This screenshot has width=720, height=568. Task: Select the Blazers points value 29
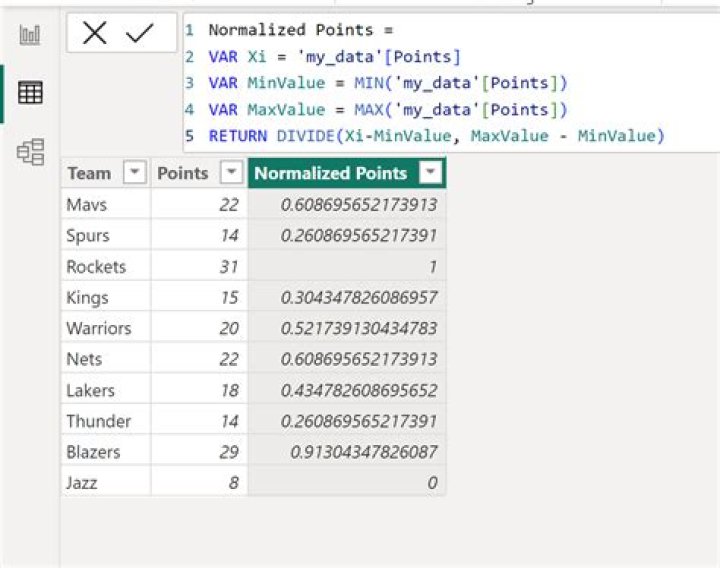coord(228,452)
